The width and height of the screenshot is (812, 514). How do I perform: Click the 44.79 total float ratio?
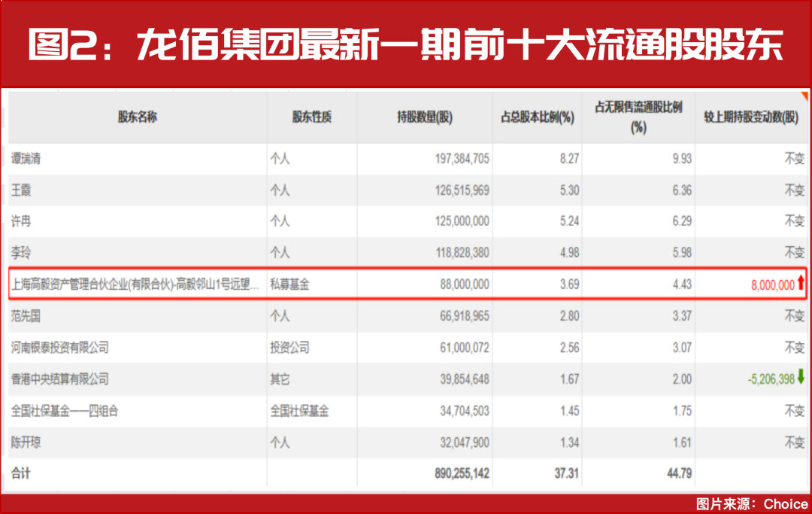tap(680, 473)
